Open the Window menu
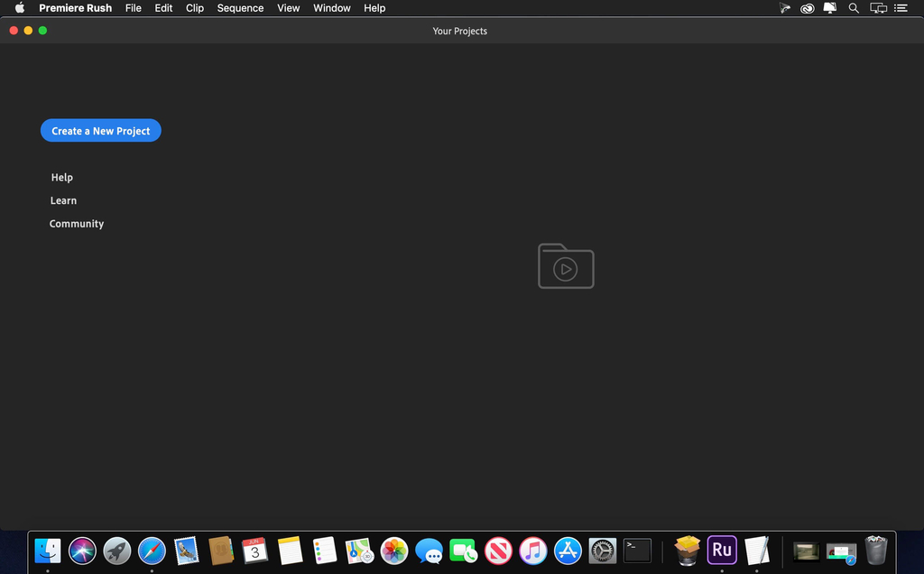Viewport: 924px width, 574px height. 331,8
